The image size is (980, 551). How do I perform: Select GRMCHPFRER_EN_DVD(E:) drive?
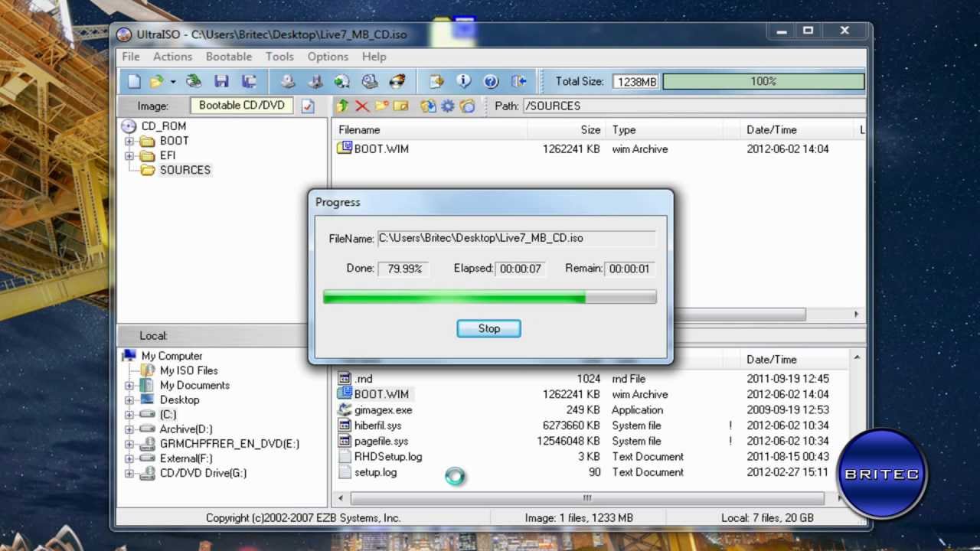coord(229,444)
